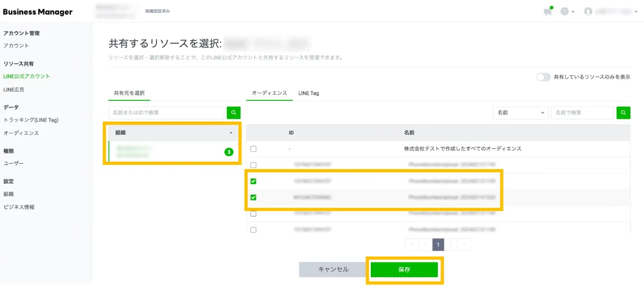Open the help question mark icon

(x=564, y=12)
